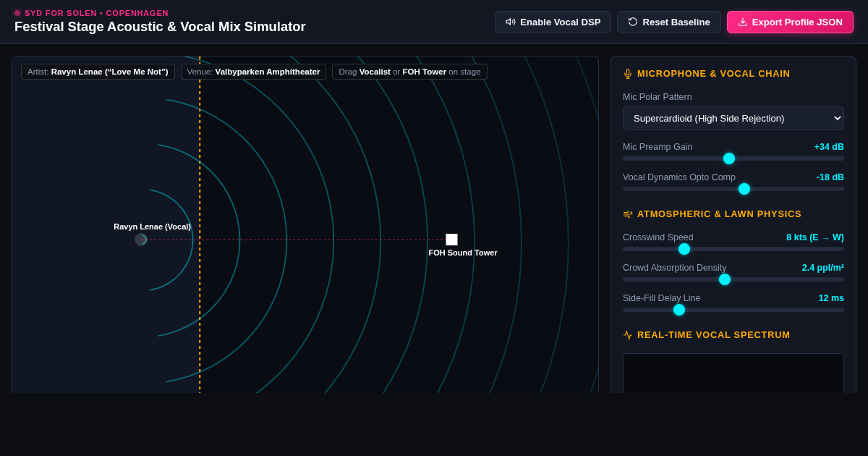Click the pink dot beside Syd For Solen
Viewport: 868px width, 456px height.
click(17, 13)
